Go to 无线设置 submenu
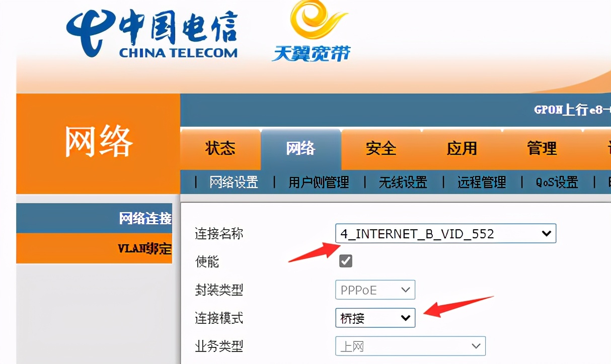611x364 pixels. coord(403,183)
